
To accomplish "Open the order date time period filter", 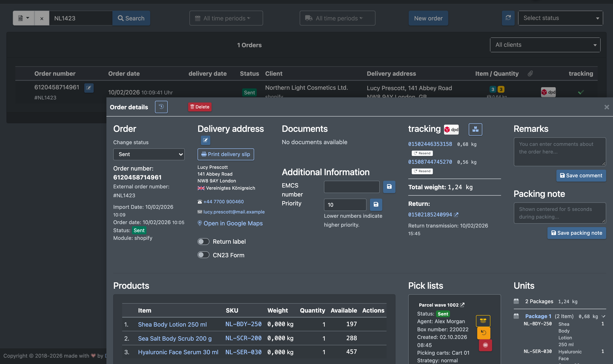I will (226, 18).
